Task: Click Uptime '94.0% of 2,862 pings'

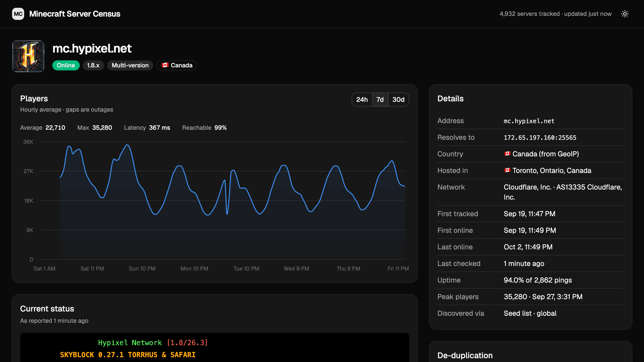Action: tap(538, 280)
